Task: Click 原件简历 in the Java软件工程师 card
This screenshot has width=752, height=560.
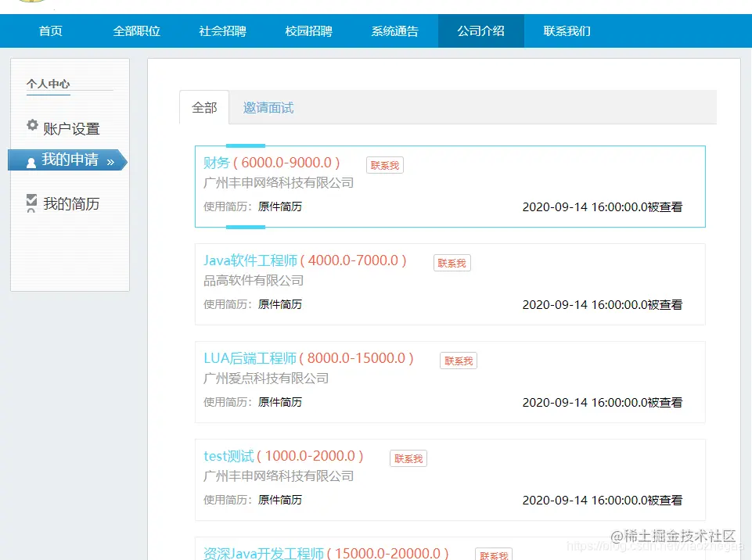Action: [280, 304]
